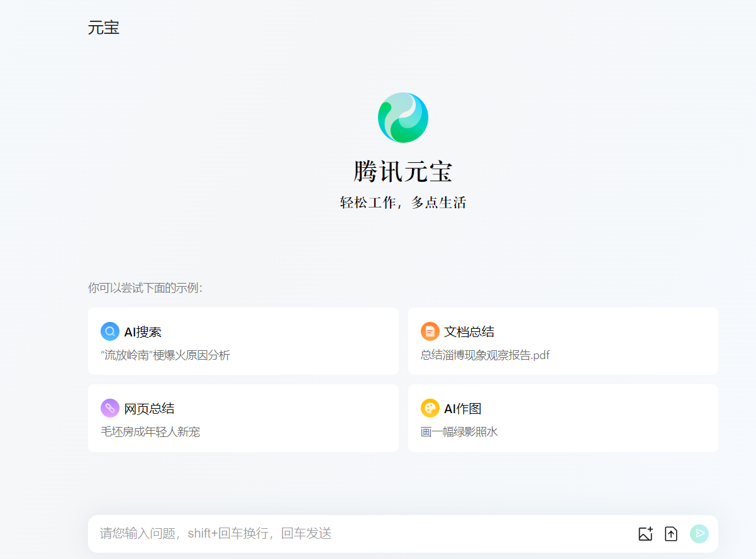
Task: Click the purple 网页总结 link icon
Action: click(109, 407)
